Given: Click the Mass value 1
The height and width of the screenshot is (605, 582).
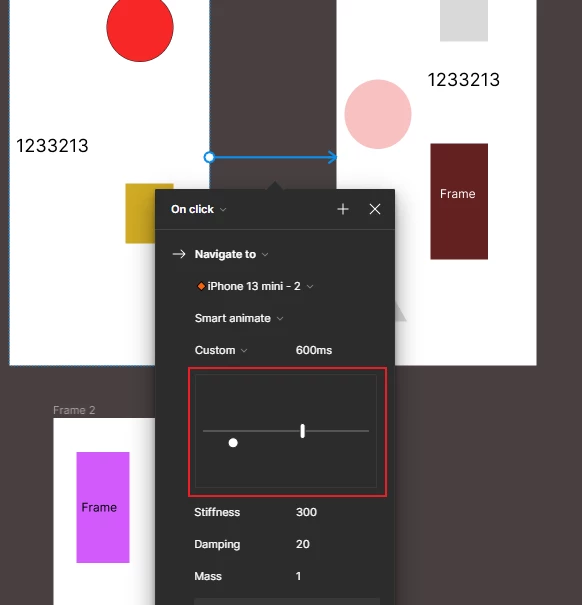Looking at the screenshot, I should pos(298,576).
